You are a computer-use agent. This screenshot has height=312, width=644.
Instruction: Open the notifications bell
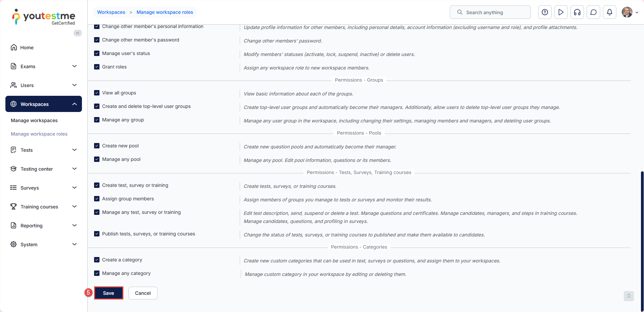pos(610,12)
